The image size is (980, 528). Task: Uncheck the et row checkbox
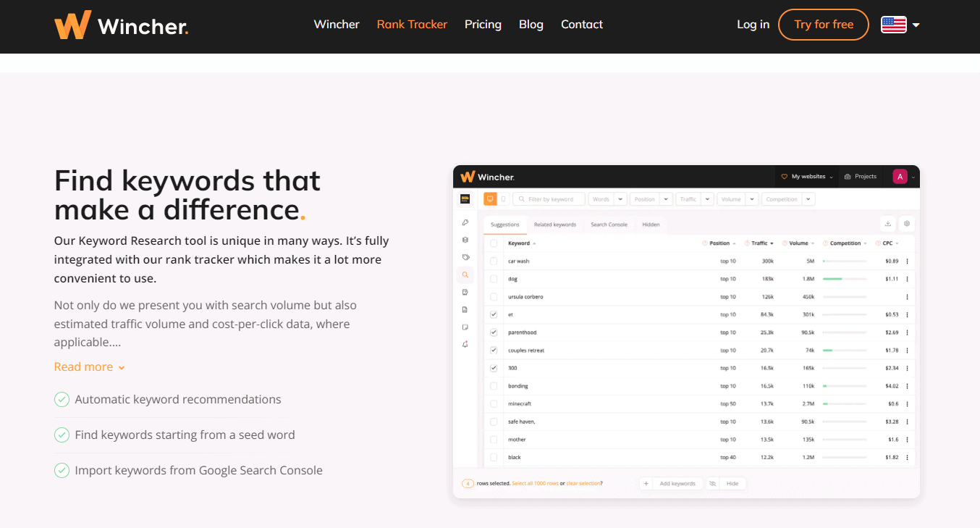click(x=494, y=315)
